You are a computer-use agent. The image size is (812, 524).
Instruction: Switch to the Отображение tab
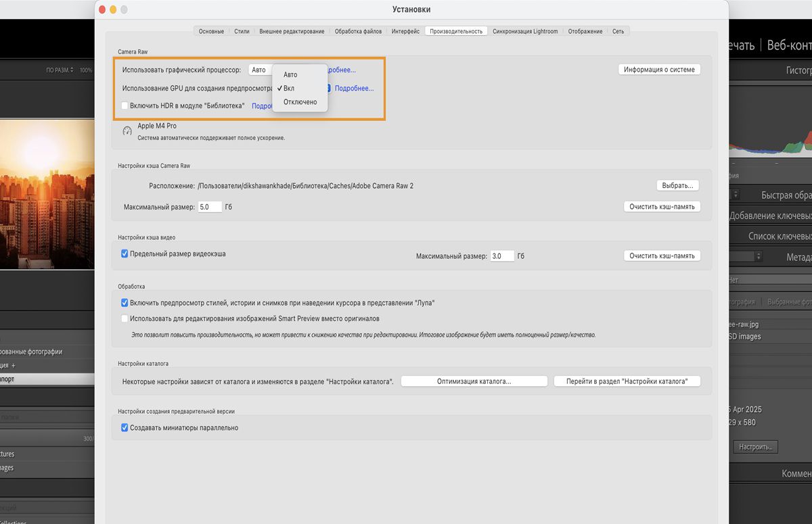[585, 31]
